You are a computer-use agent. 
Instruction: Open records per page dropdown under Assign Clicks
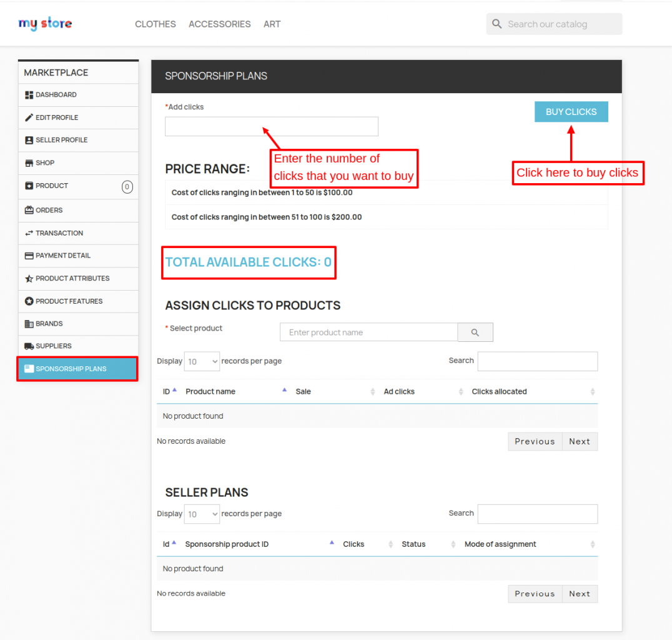202,362
